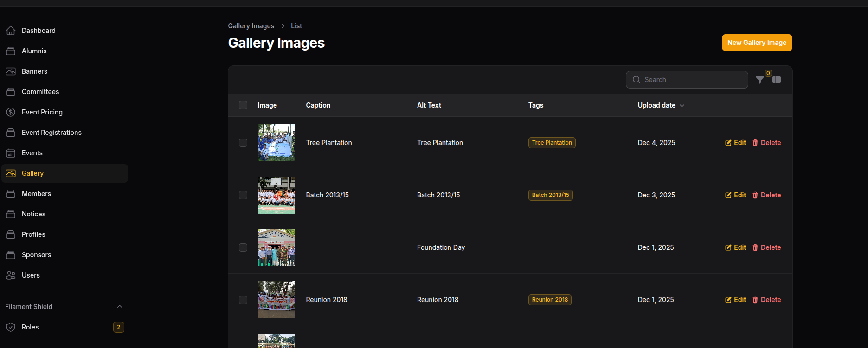Click the Gallery photo icon in sidebar

pyautogui.click(x=11, y=173)
